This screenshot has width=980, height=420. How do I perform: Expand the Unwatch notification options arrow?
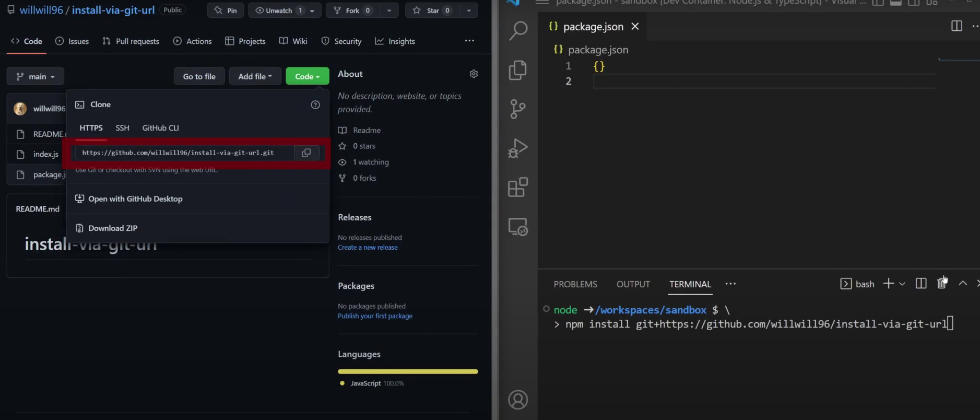click(x=312, y=10)
